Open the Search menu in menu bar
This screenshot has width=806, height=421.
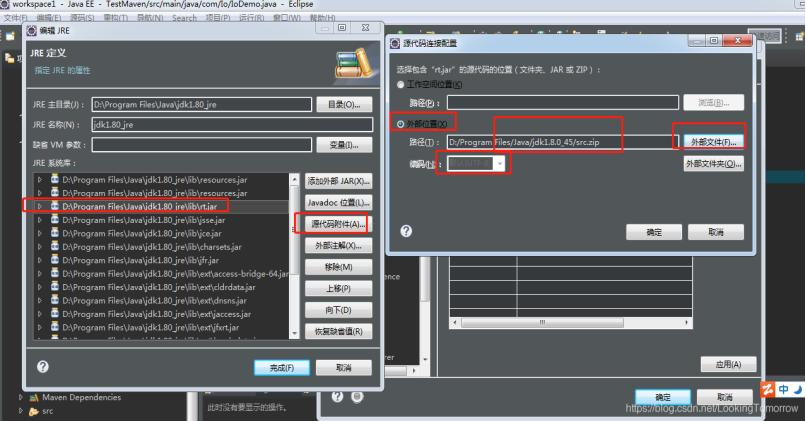tap(184, 17)
